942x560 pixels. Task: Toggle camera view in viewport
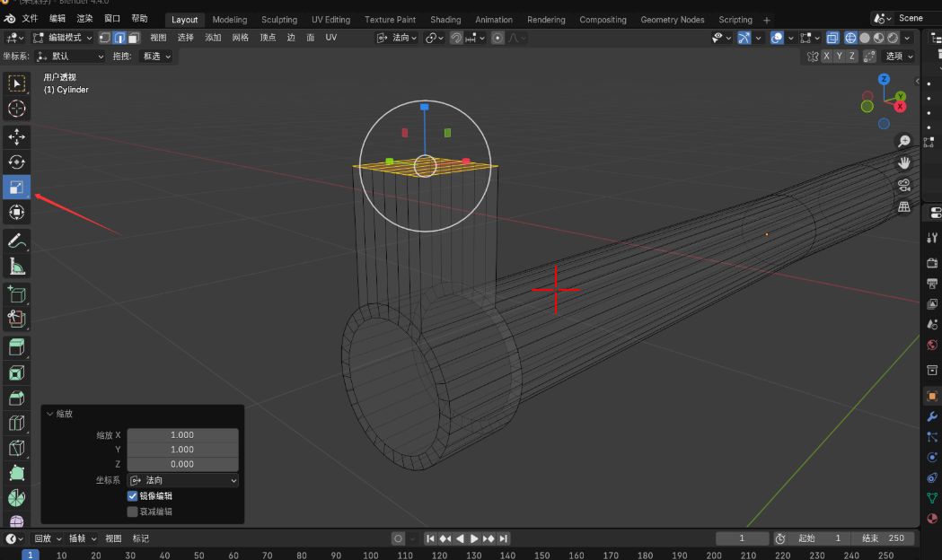[x=903, y=185]
